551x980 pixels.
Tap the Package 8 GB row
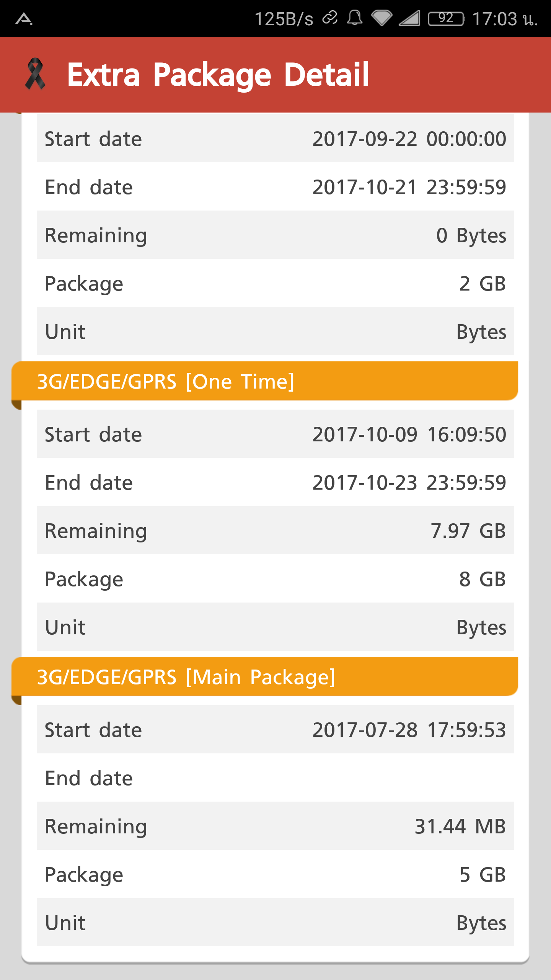(x=275, y=578)
